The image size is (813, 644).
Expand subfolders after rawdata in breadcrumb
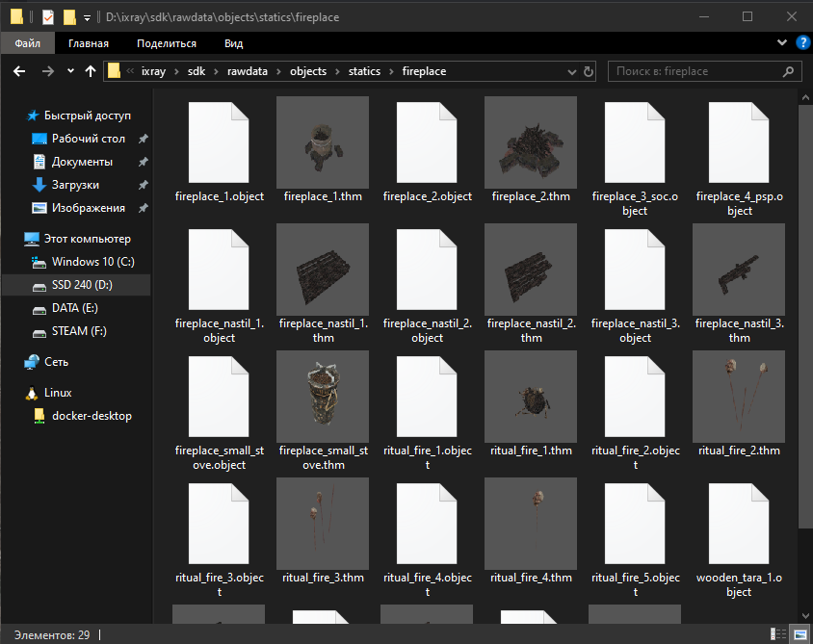[279, 71]
